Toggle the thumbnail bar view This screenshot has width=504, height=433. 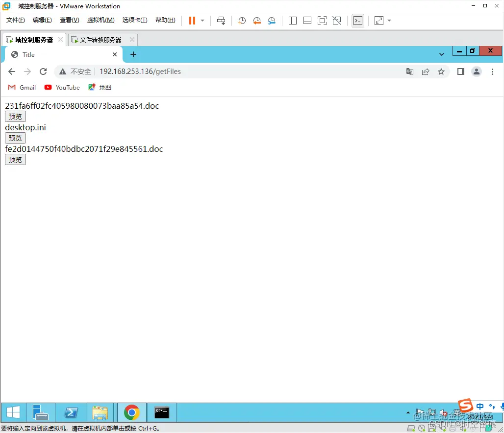point(307,21)
